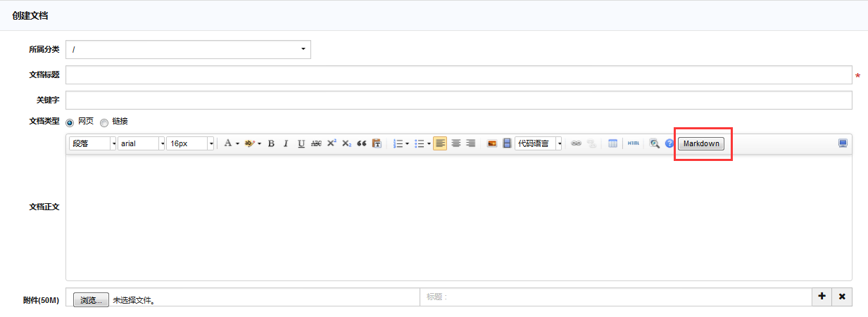Click the paste as plain text icon
Viewport: 868px width, 317px height.
tap(377, 143)
